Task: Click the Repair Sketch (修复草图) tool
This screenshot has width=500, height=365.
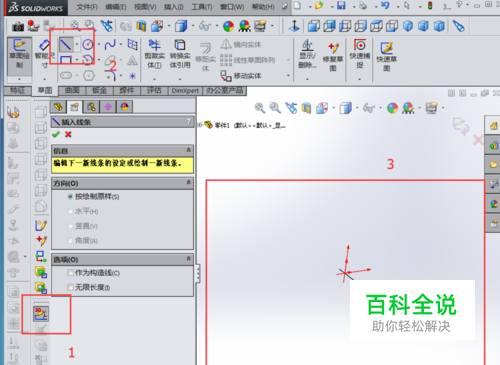Action: point(333,57)
